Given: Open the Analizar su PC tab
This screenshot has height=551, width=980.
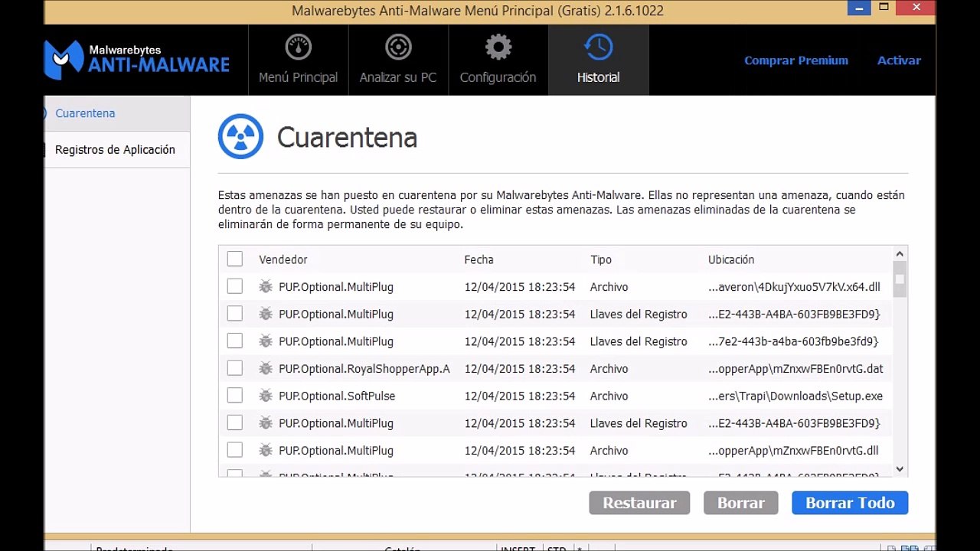Looking at the screenshot, I should (x=398, y=60).
